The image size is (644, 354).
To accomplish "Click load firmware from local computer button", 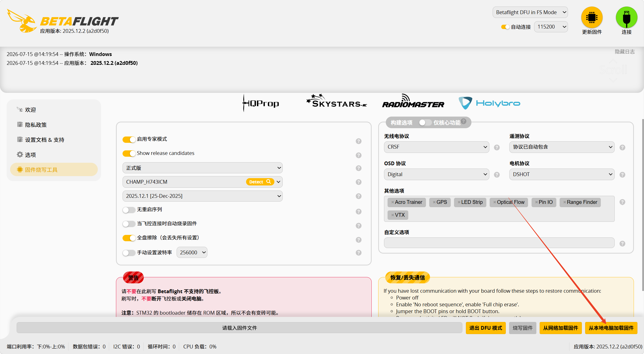I will coord(611,328).
